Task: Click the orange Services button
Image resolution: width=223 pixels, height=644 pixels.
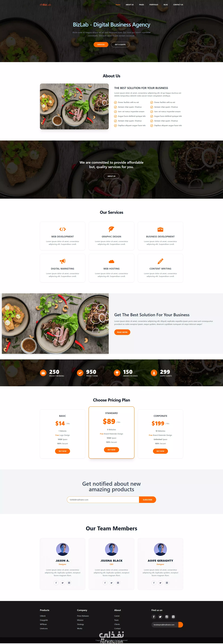Action: pyautogui.click(x=101, y=45)
